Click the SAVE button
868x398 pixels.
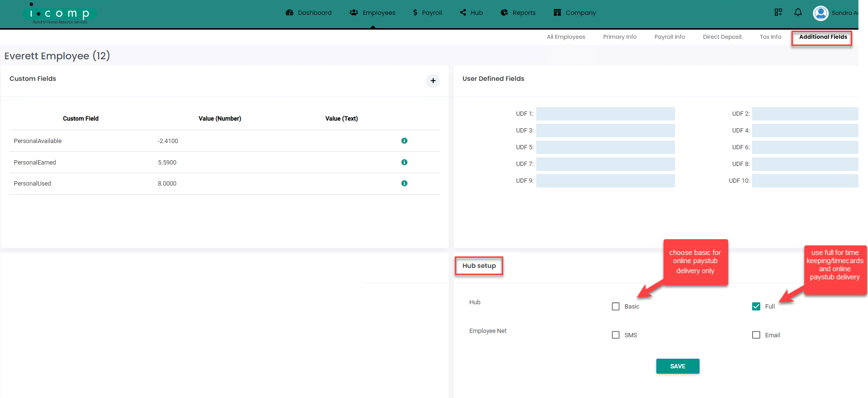[677, 366]
